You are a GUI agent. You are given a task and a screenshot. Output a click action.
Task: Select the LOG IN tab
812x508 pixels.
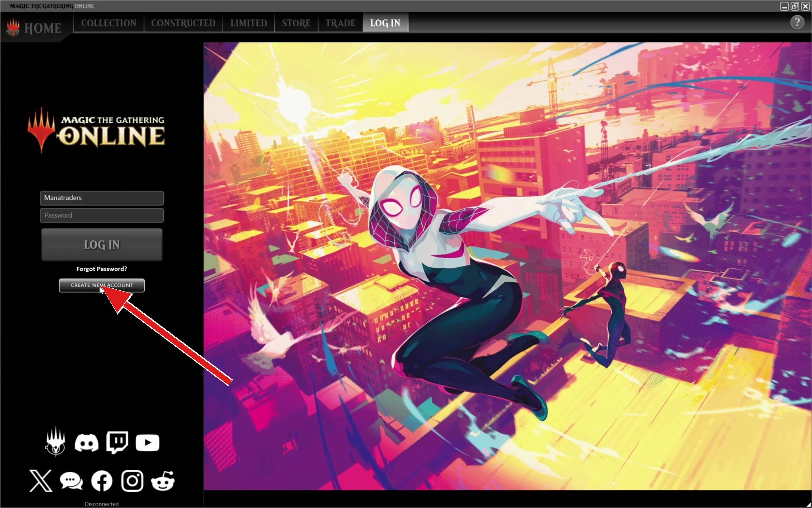(x=385, y=23)
